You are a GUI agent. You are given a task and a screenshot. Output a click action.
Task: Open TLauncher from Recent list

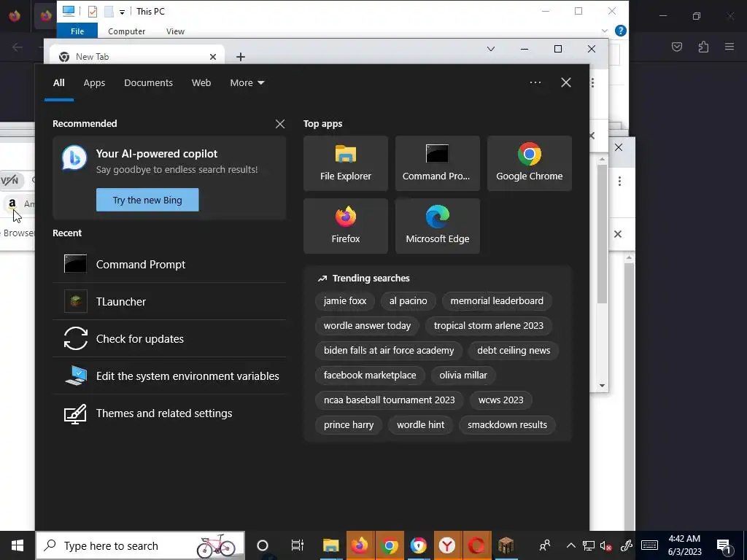coord(169,301)
